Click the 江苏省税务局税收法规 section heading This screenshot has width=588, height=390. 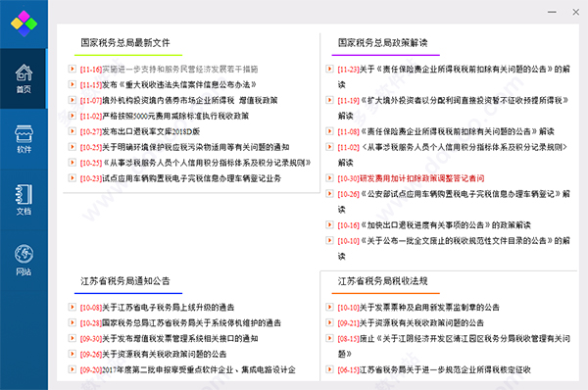382,281
